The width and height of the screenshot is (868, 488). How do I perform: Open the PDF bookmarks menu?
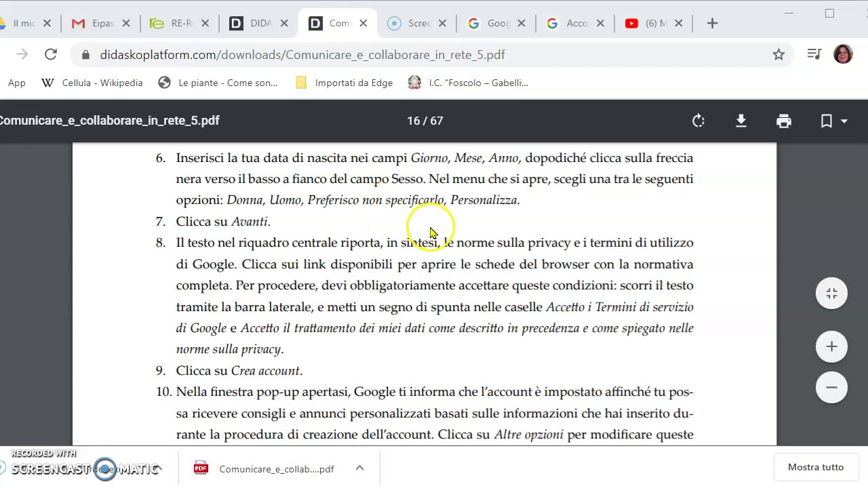[833, 121]
